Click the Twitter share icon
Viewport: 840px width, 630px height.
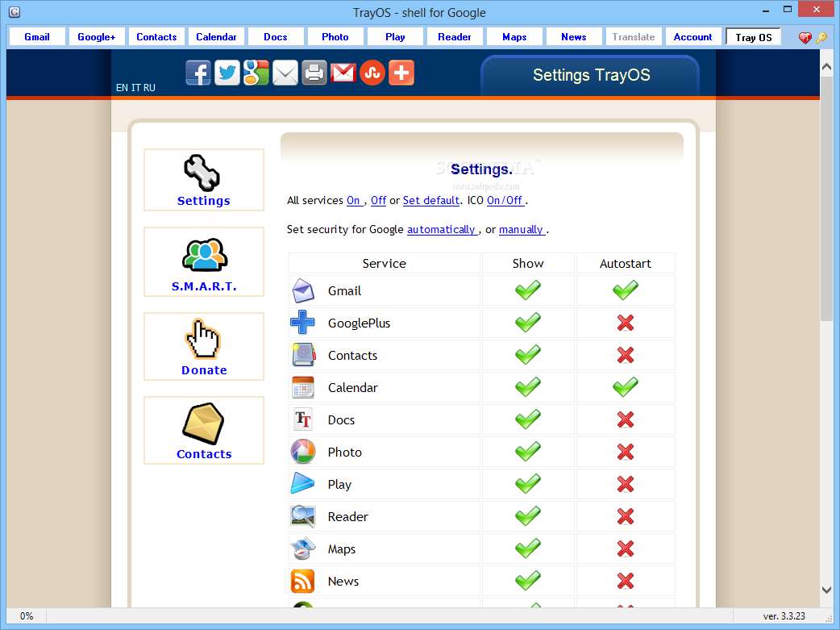[x=227, y=73]
